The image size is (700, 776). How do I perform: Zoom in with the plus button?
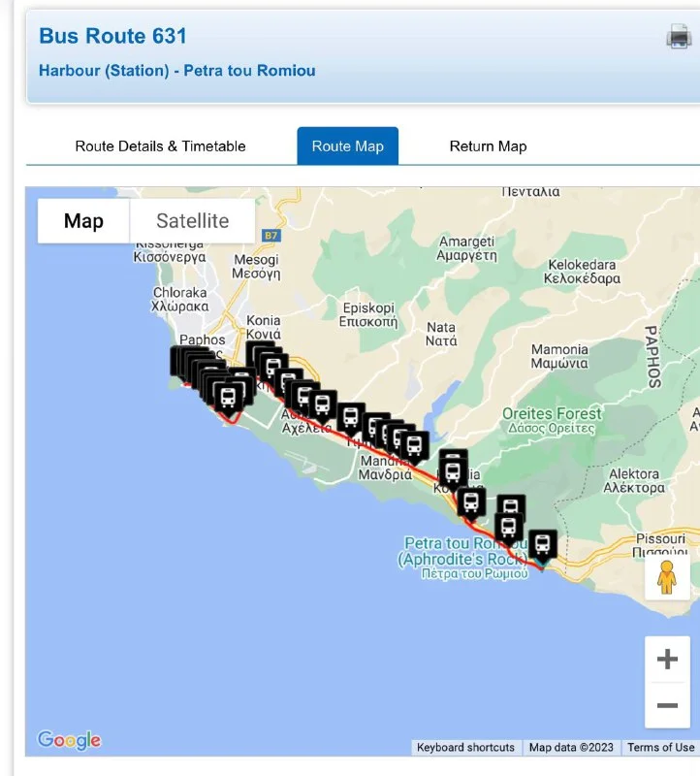tap(667, 660)
